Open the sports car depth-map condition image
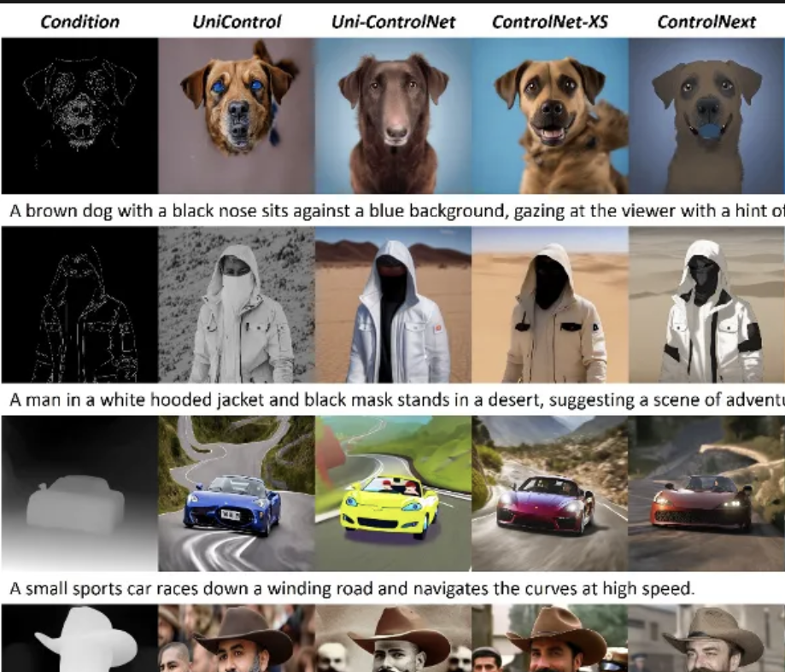This screenshot has width=785, height=672. pos(79,494)
